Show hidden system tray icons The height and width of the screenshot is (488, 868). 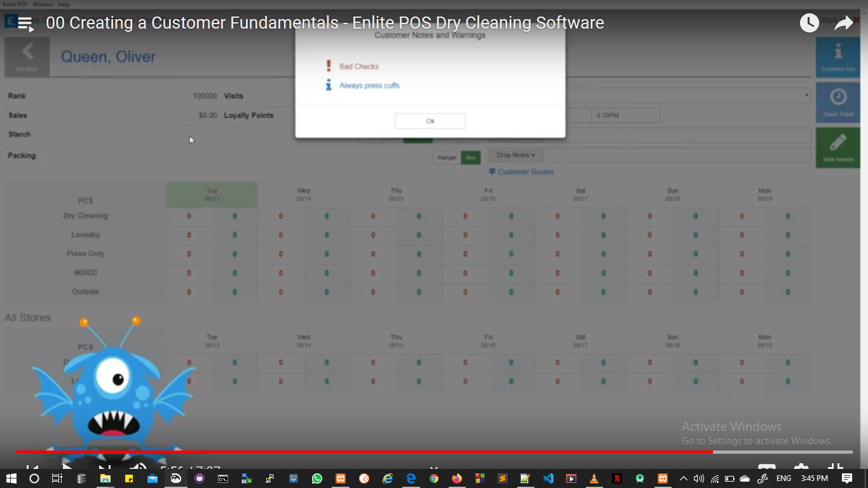point(684,478)
